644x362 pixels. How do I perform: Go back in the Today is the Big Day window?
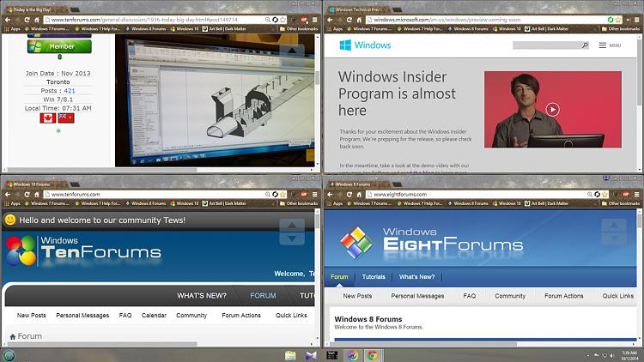pos(8,20)
